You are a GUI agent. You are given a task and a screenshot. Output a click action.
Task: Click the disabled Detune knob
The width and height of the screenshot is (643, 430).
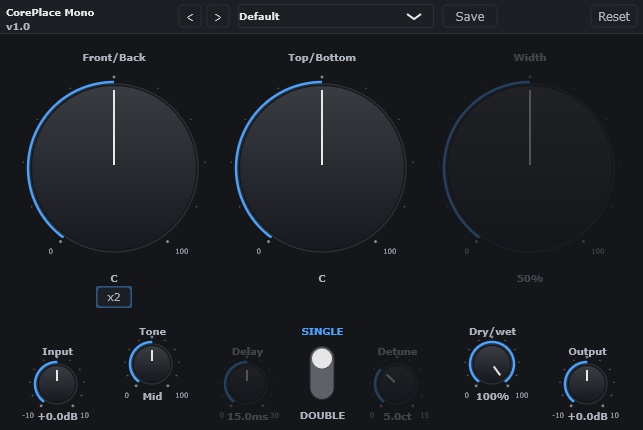(x=397, y=384)
